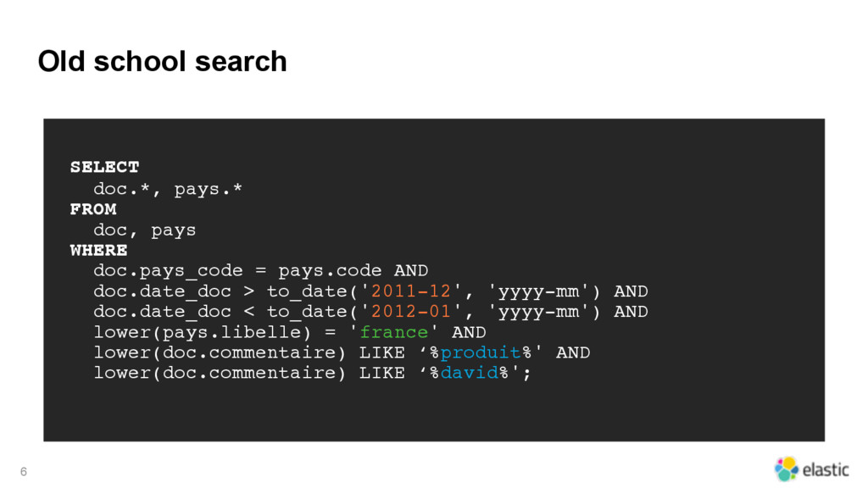Click pays.code in the join condition
Image resolution: width=868 pixels, height=488 pixels.
[330, 270]
